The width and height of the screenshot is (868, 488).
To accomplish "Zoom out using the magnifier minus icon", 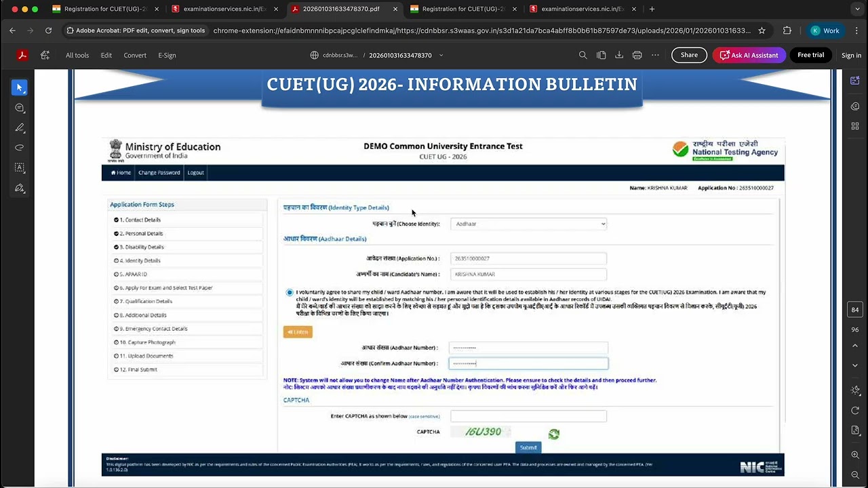I will (x=855, y=474).
